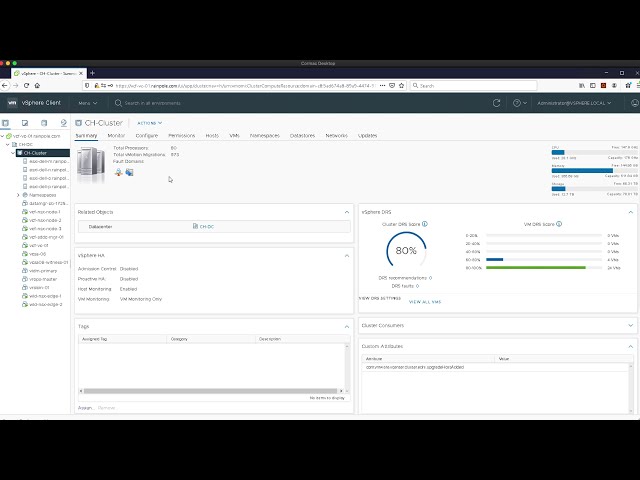This screenshot has width=640, height=480.
Task: Click the add hosts icon under Fault Domains
Action: [118, 172]
